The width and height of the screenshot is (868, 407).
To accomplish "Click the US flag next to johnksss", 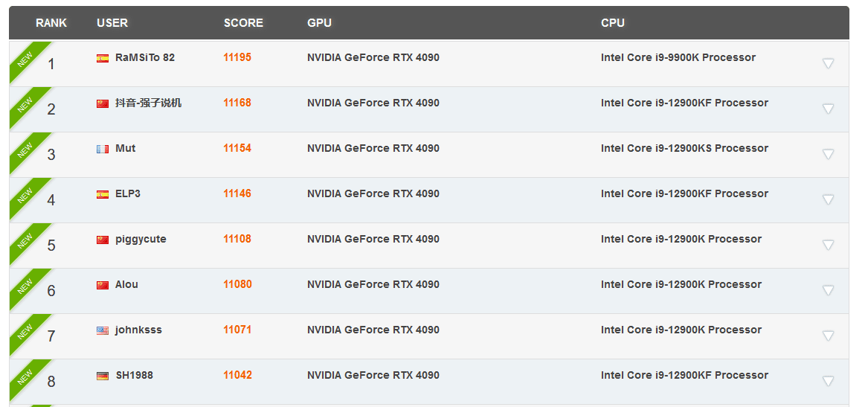I will point(103,330).
